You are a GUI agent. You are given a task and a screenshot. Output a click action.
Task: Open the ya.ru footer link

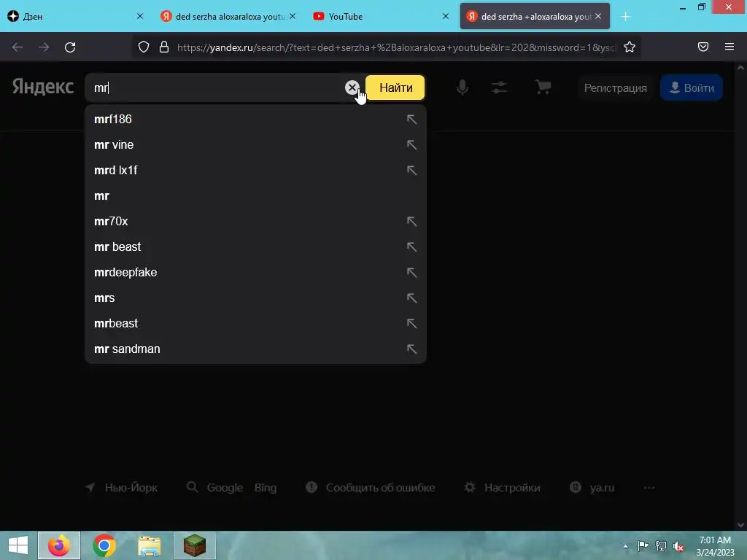(602, 488)
